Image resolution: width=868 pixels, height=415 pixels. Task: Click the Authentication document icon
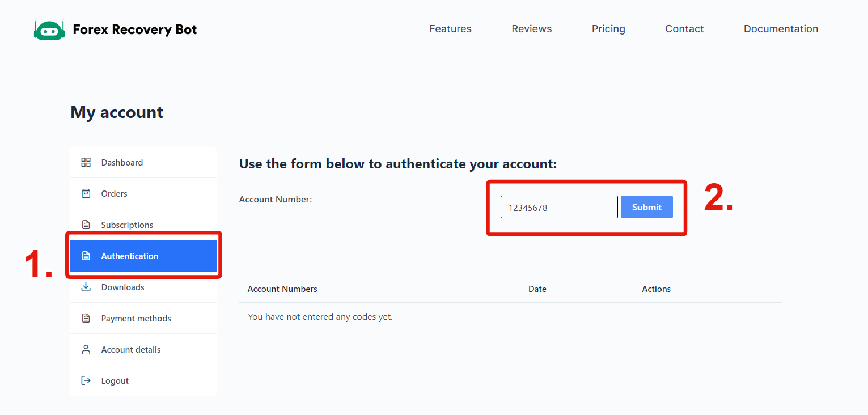coord(86,256)
